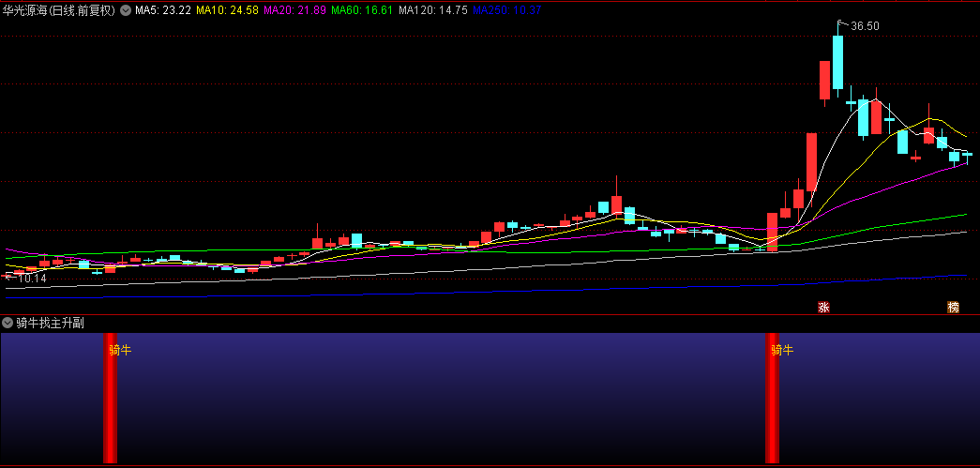Click the later 骑牛 red signal bar
Viewport: 980px width, 468px height.
coord(773,398)
